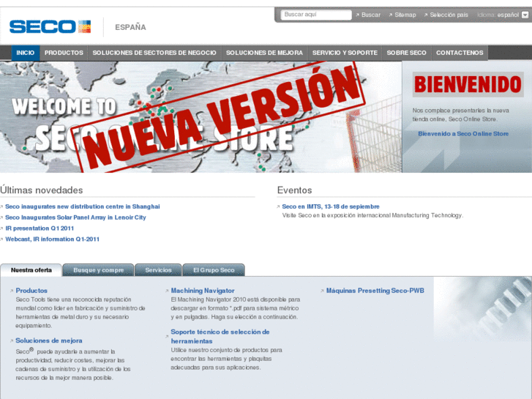Click the arrow icon beside Machining Navigator
532x399 pixels.
pyautogui.click(x=167, y=291)
